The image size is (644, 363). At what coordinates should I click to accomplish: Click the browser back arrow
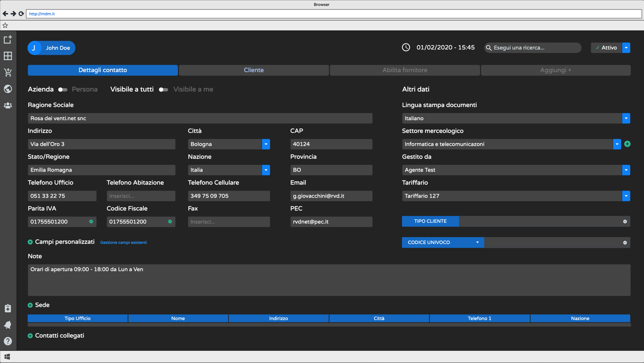5,14
